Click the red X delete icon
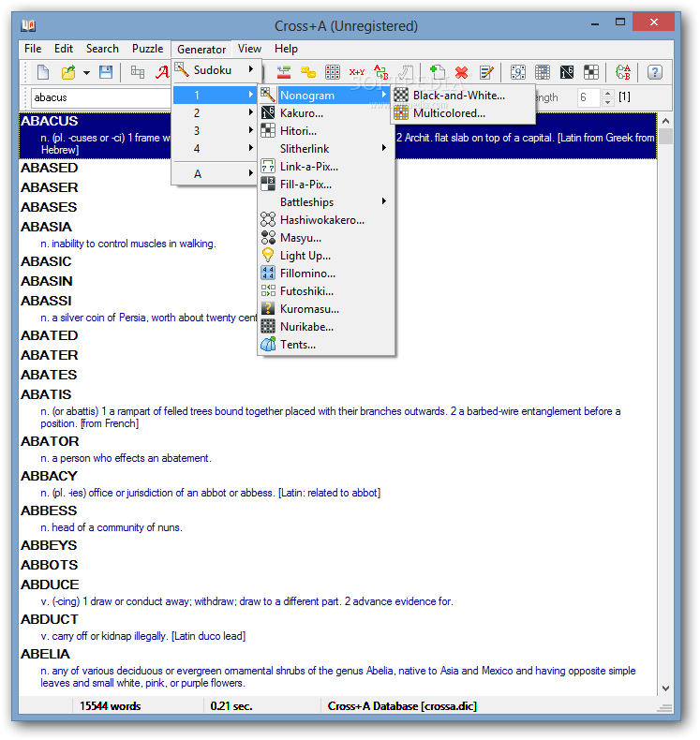This screenshot has width=700, height=740. (462, 72)
